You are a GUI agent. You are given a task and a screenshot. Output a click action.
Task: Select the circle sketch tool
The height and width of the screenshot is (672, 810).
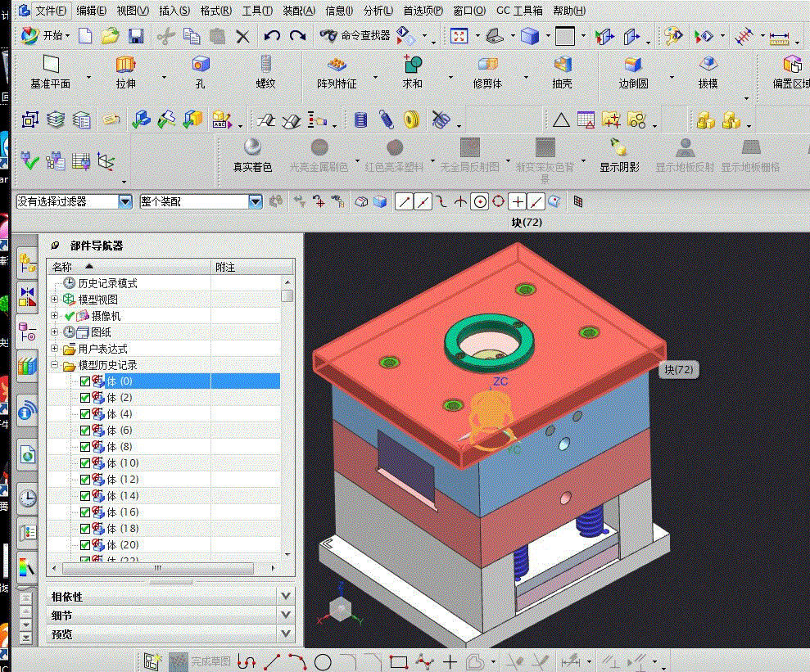(323, 661)
